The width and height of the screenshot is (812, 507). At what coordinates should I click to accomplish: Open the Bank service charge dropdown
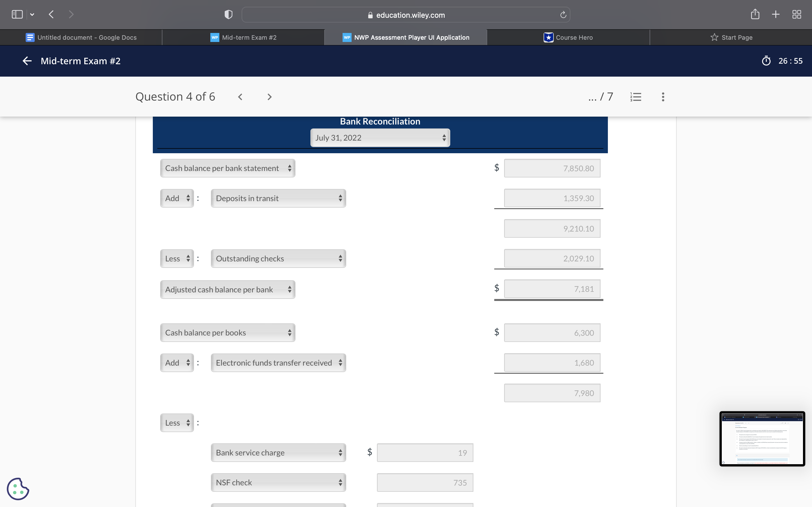pos(278,453)
